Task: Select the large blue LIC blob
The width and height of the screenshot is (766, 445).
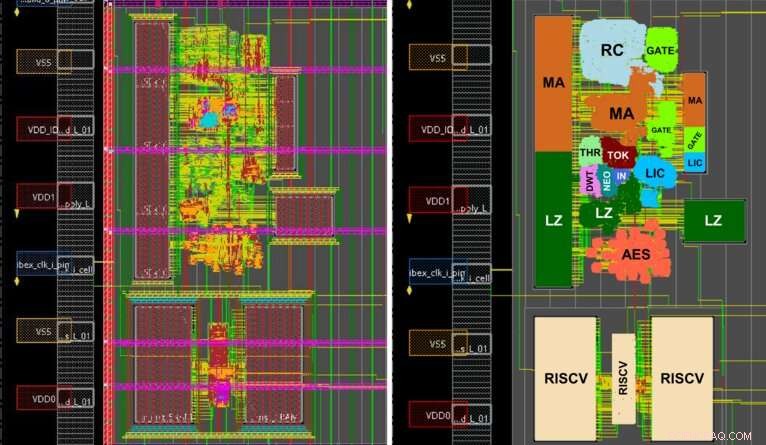Action: pos(655,172)
